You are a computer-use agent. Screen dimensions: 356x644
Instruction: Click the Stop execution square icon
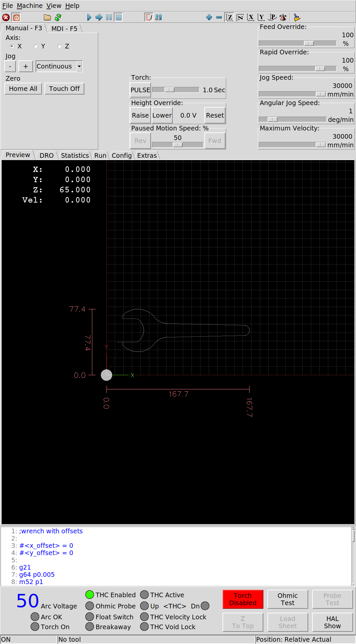coord(119,17)
